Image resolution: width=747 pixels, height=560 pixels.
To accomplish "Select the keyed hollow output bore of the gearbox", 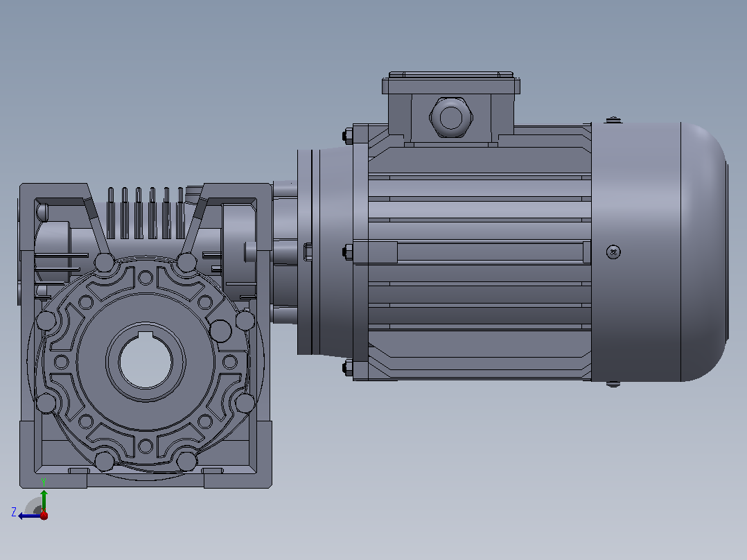I will pos(146,360).
